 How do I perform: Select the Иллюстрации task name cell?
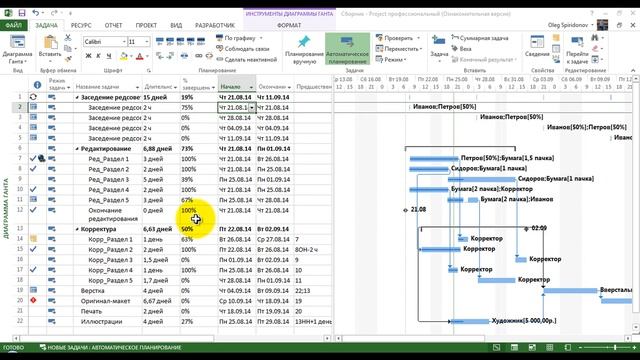[108, 322]
